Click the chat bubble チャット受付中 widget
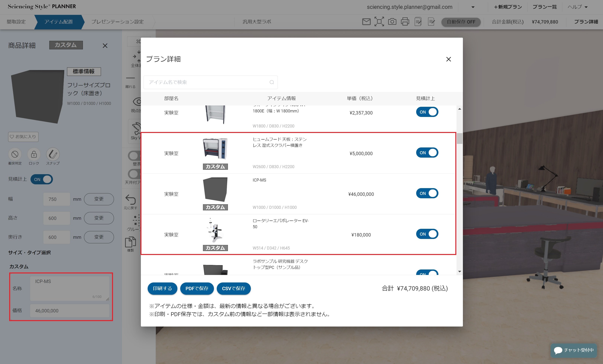Image resolution: width=603 pixels, height=364 pixels. [574, 350]
